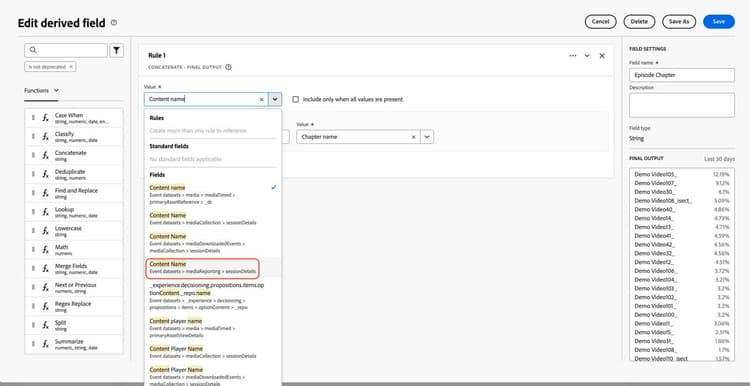Open the Chapter name dropdown arrow
The width and height of the screenshot is (750, 386).
click(427, 137)
